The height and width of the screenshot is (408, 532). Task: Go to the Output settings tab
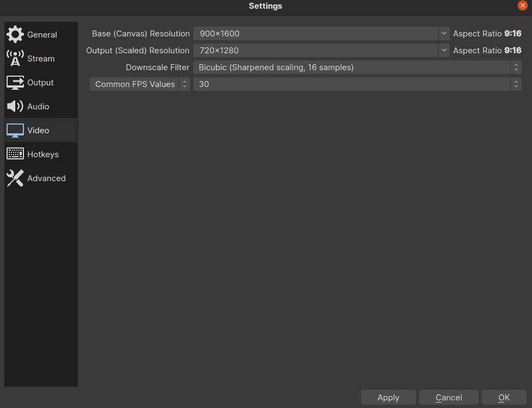click(x=41, y=82)
